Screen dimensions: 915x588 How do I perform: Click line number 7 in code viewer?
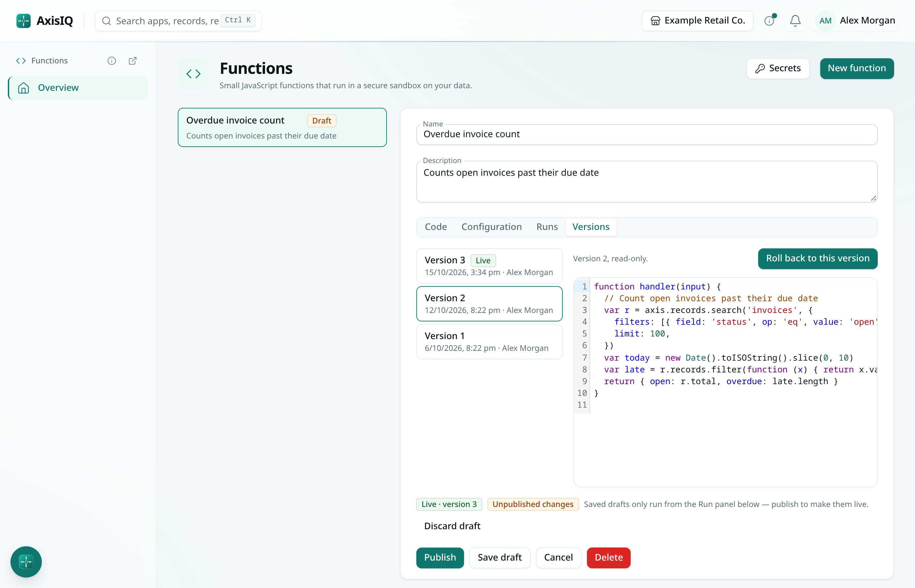coord(584,357)
